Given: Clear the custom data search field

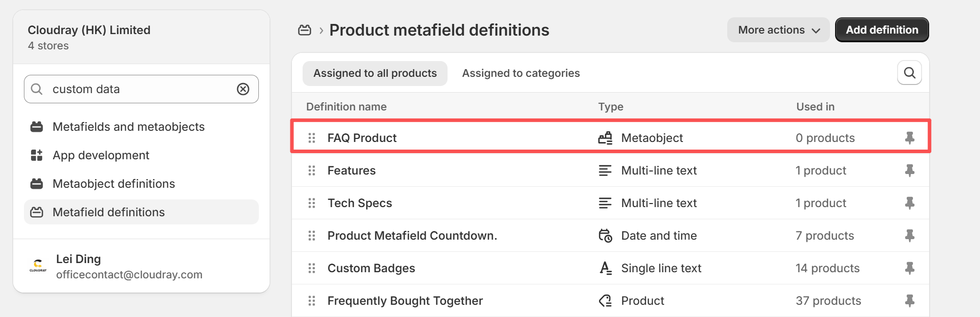Looking at the screenshot, I should tap(243, 89).
